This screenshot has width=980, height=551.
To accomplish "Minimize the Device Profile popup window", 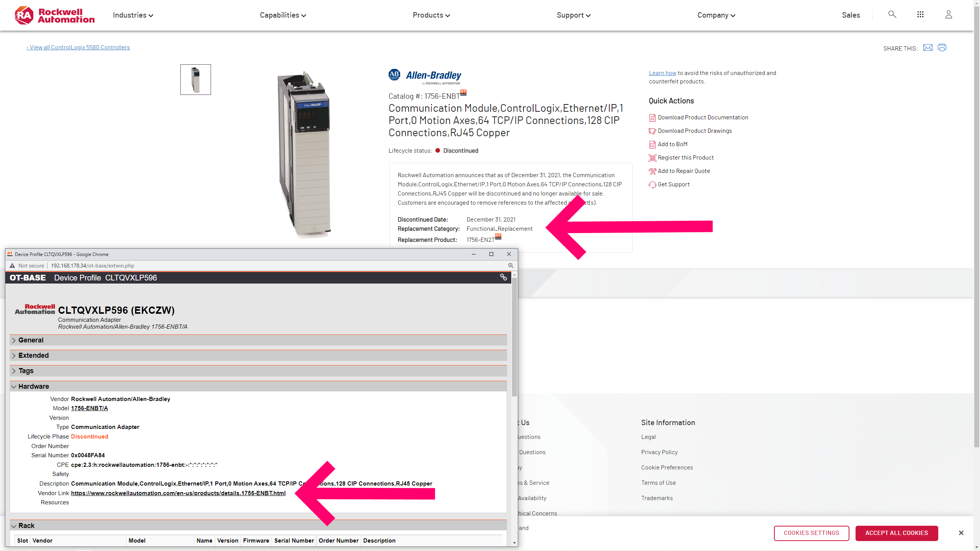I will 474,254.
